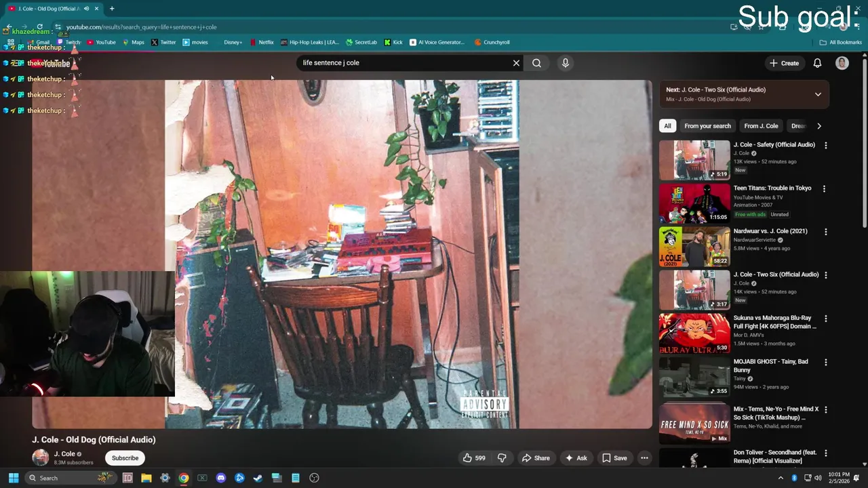Dislike the video with thumbs down
The height and width of the screenshot is (488, 868).
pos(502,458)
